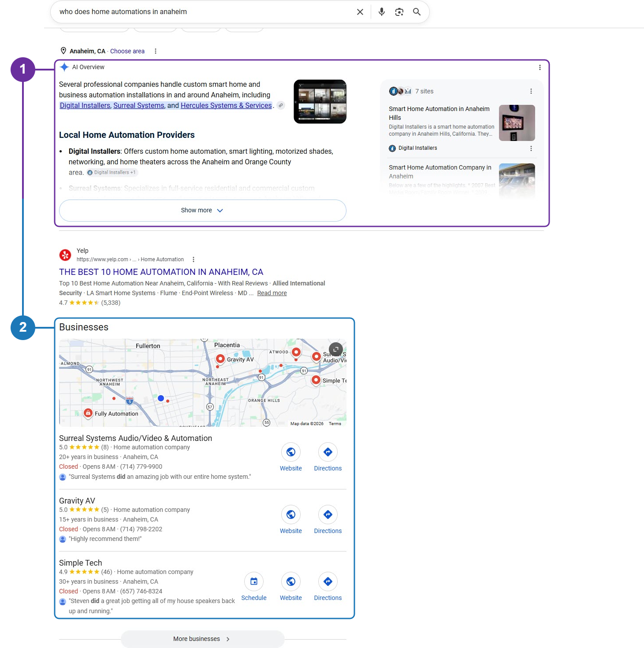Open the AI Overview smart home thumbnail image

click(x=320, y=102)
